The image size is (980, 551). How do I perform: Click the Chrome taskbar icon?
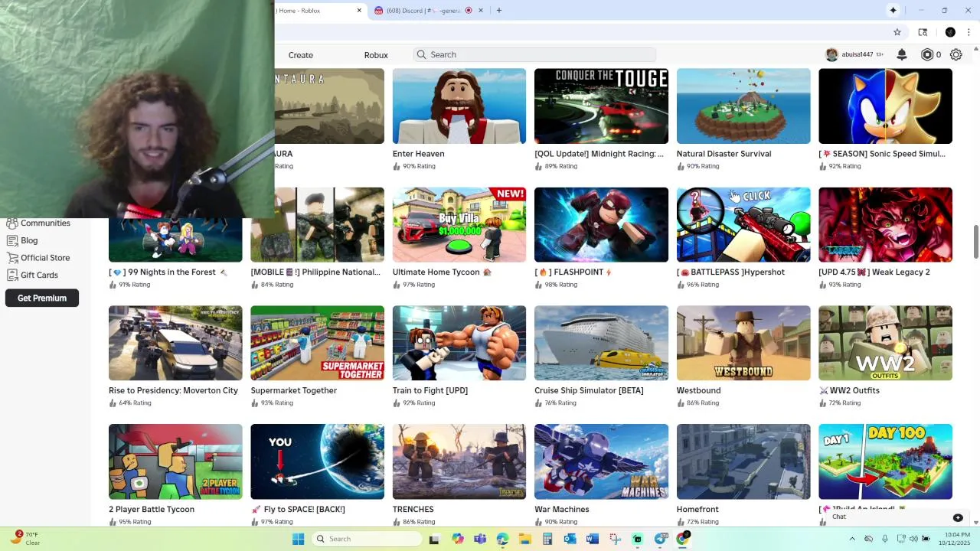click(x=682, y=539)
